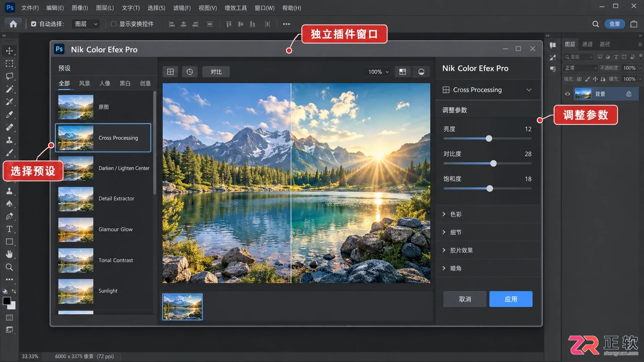
Task: Select the Move tool in Photoshop's toolbar
Action: [x=9, y=51]
